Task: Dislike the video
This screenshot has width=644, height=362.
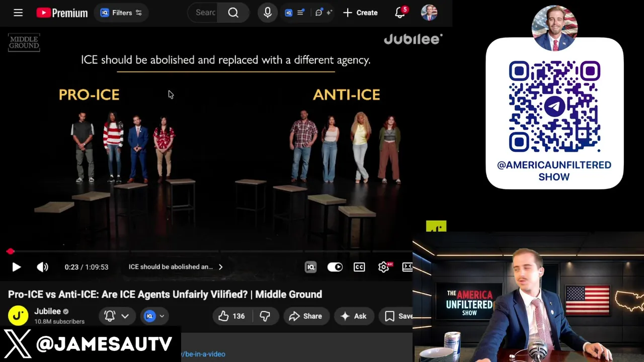Action: point(265,316)
